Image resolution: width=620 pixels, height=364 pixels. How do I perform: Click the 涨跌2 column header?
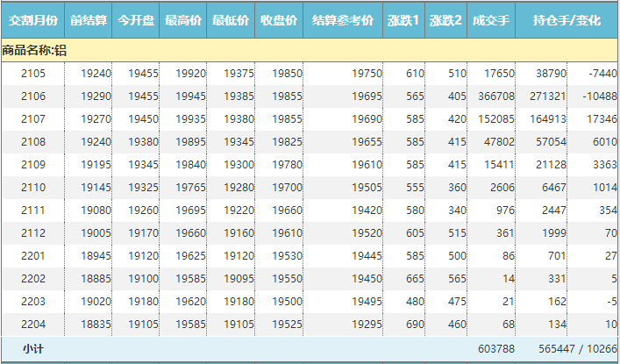[x=445, y=20]
